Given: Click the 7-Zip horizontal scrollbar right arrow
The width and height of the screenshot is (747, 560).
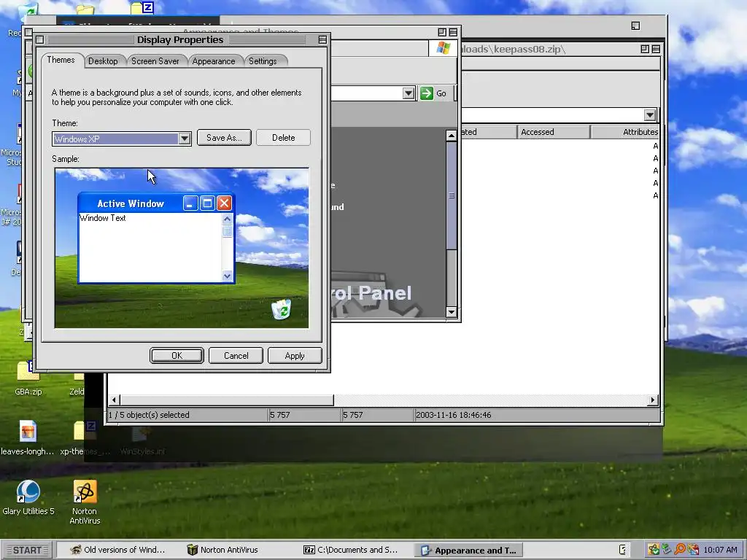Looking at the screenshot, I should pyautogui.click(x=653, y=400).
